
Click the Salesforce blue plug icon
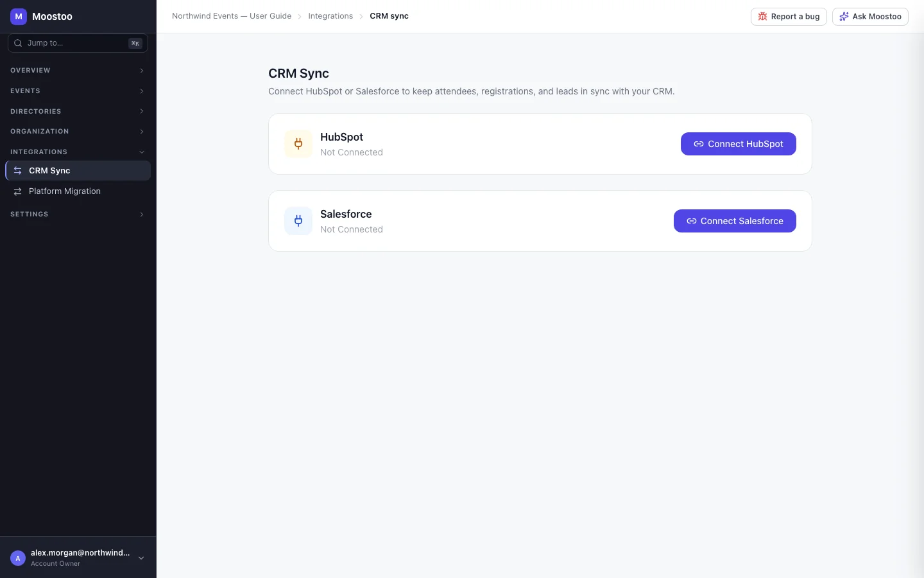point(298,221)
